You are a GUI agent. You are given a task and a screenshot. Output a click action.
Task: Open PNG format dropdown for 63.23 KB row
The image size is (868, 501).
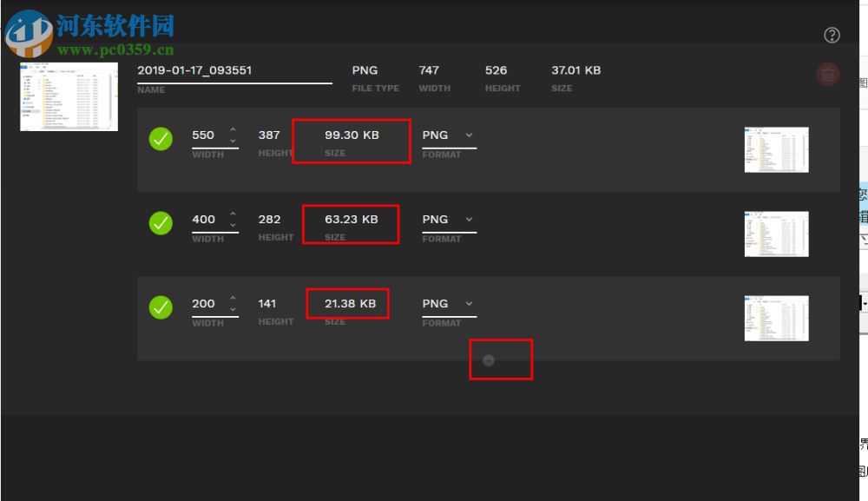pyautogui.click(x=448, y=220)
